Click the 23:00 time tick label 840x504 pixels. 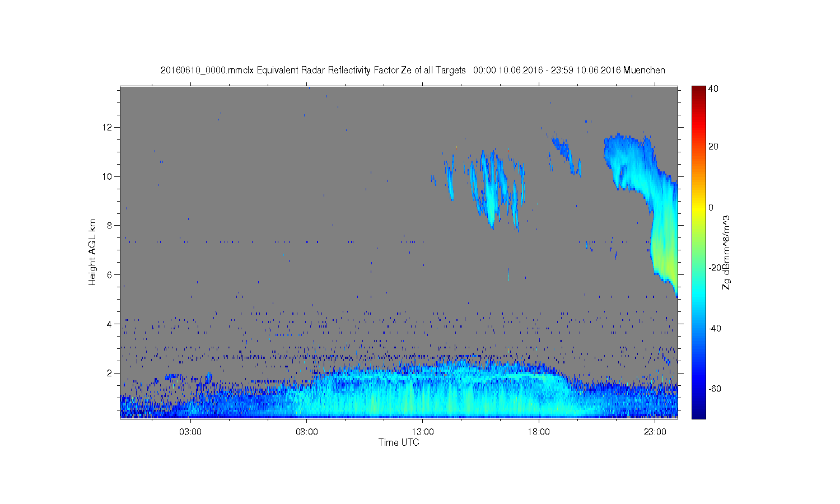click(655, 432)
